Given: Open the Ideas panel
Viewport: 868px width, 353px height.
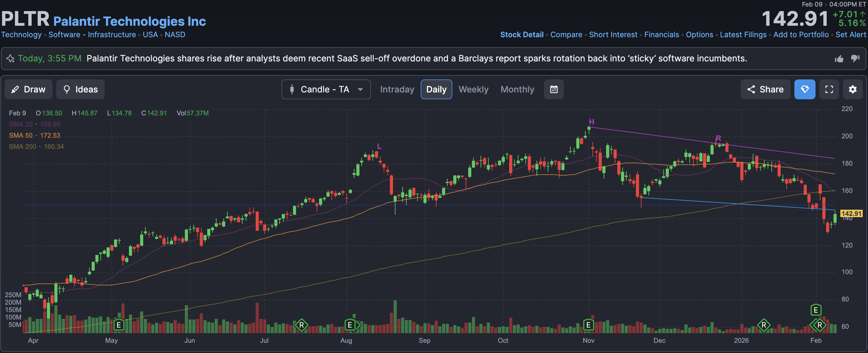Looking at the screenshot, I should pos(80,89).
